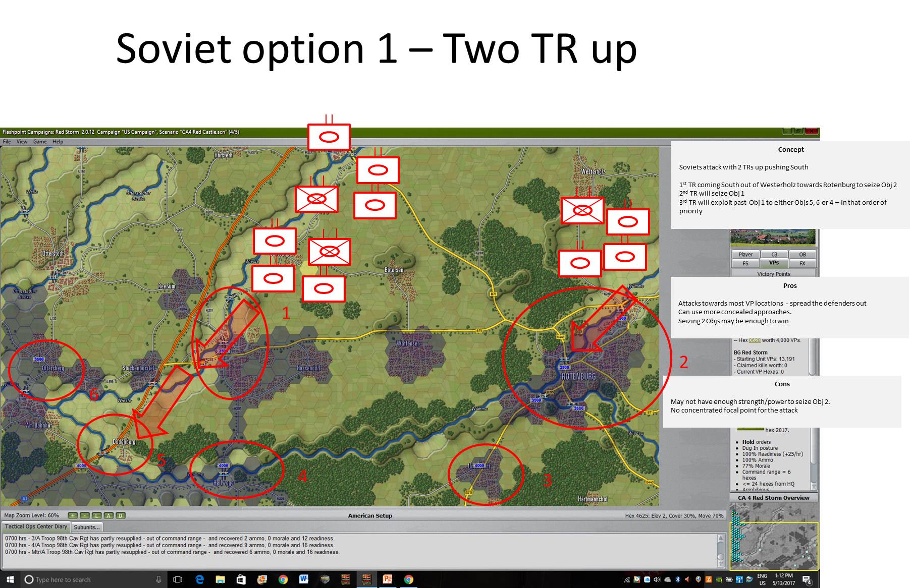This screenshot has width=910, height=588.
Task: Click the taskbar search box
Action: [x=93, y=579]
